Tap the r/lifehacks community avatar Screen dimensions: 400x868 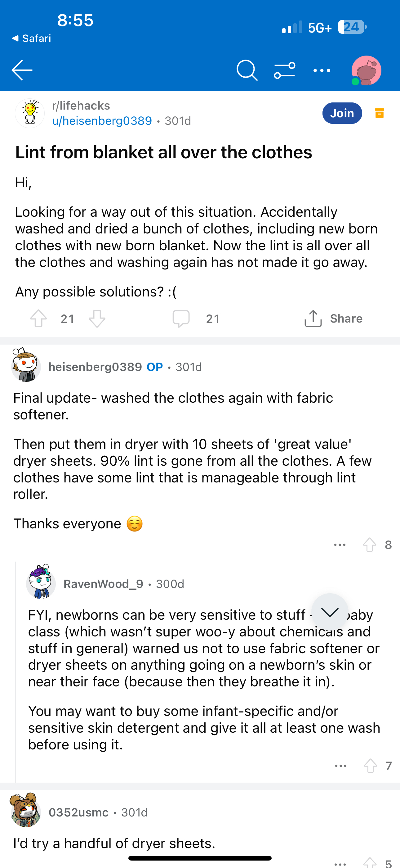coord(30,113)
